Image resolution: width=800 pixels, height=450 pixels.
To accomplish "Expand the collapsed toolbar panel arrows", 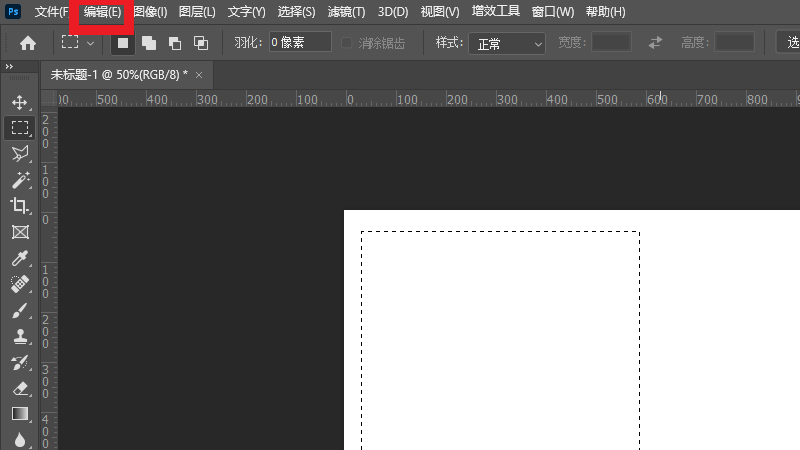I will point(10,66).
